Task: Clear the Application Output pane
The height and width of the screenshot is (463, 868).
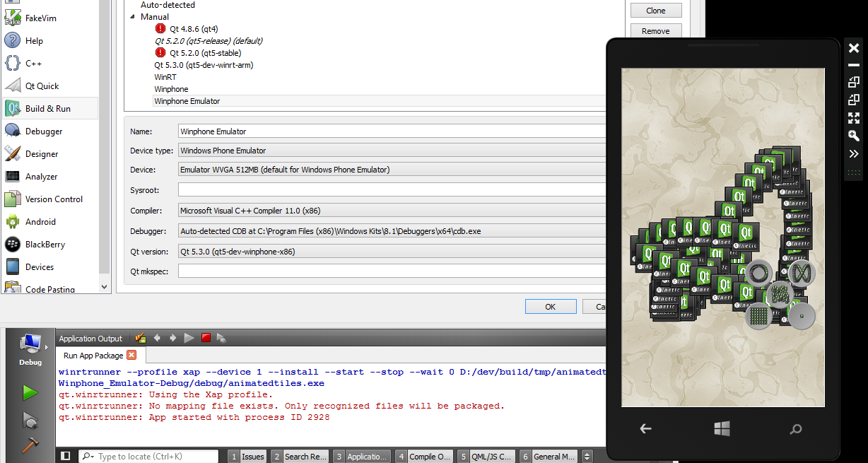Action: [141, 338]
